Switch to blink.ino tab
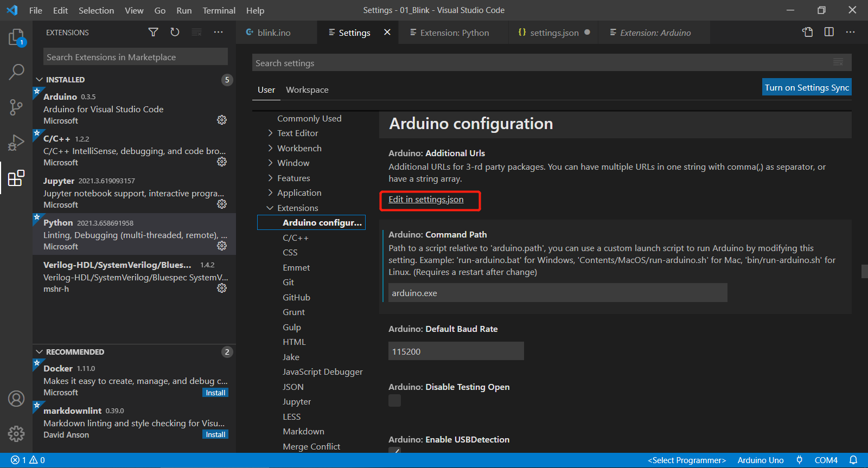The width and height of the screenshot is (868, 468). click(x=277, y=33)
